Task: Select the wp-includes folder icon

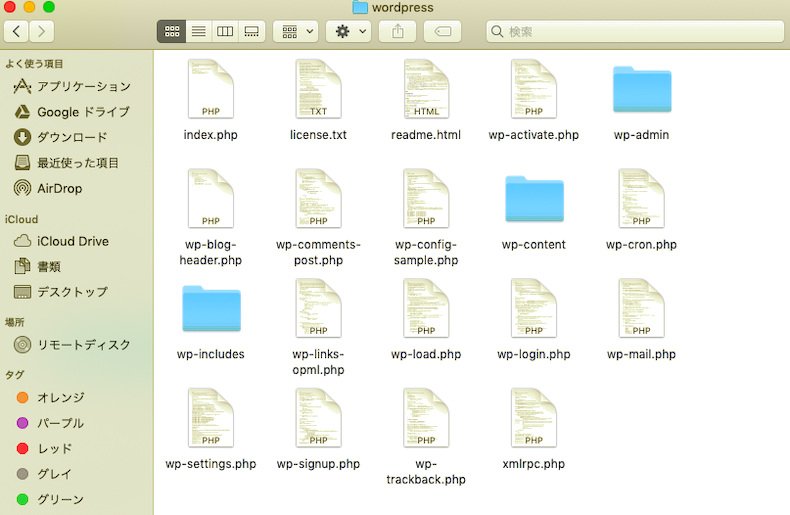Action: (211, 308)
